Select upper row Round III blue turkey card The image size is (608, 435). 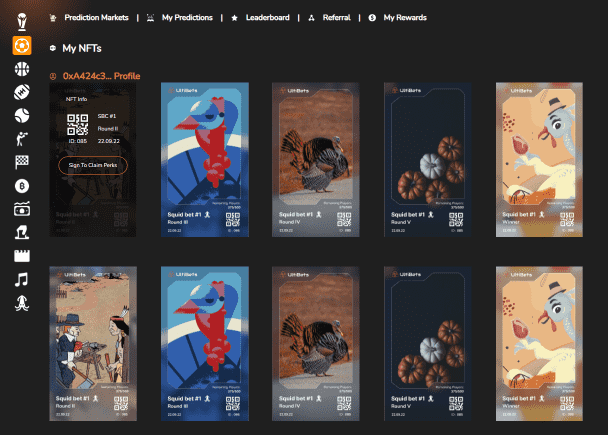point(205,159)
